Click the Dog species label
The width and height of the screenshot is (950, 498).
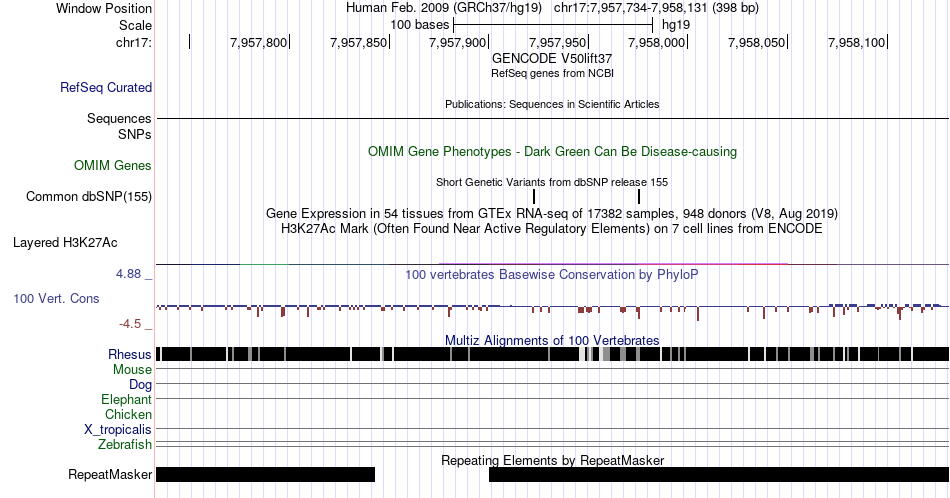[x=140, y=384]
